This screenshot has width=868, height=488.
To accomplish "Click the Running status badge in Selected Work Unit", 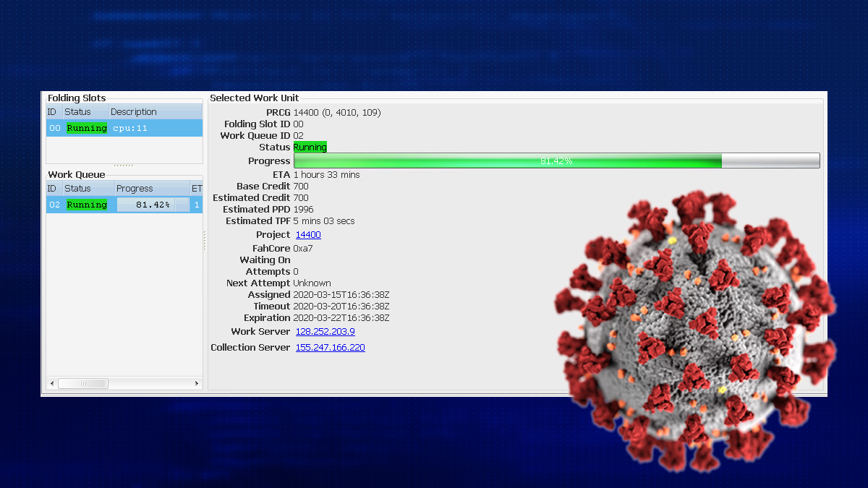I will [310, 147].
